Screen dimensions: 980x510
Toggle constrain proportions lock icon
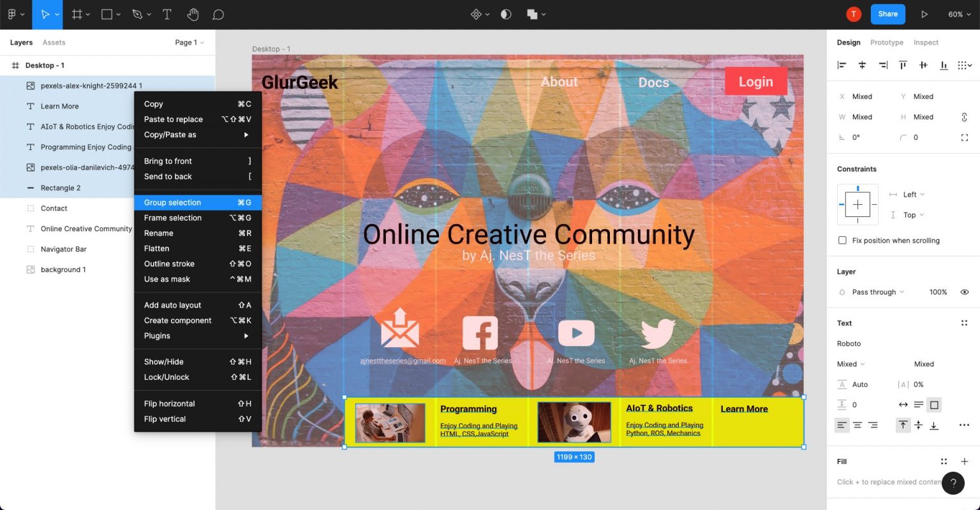click(964, 117)
